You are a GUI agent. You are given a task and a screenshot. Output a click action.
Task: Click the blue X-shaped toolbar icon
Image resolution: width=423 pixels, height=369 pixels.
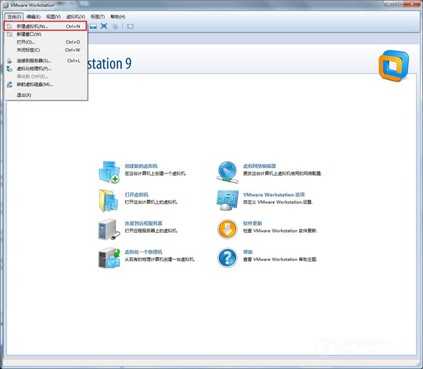click(x=104, y=26)
